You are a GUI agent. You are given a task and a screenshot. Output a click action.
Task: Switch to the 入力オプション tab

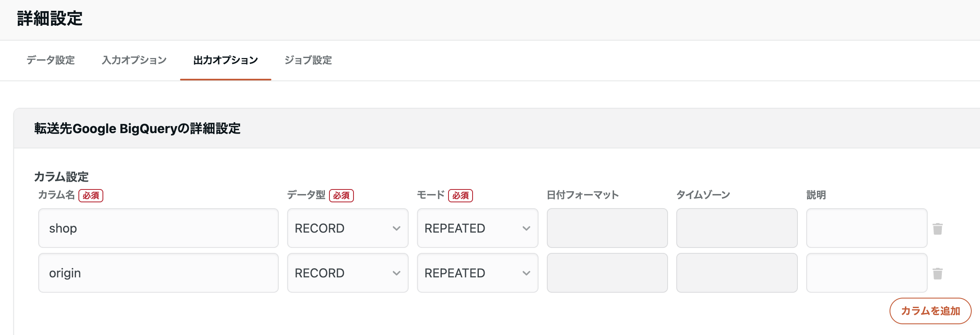(134, 60)
